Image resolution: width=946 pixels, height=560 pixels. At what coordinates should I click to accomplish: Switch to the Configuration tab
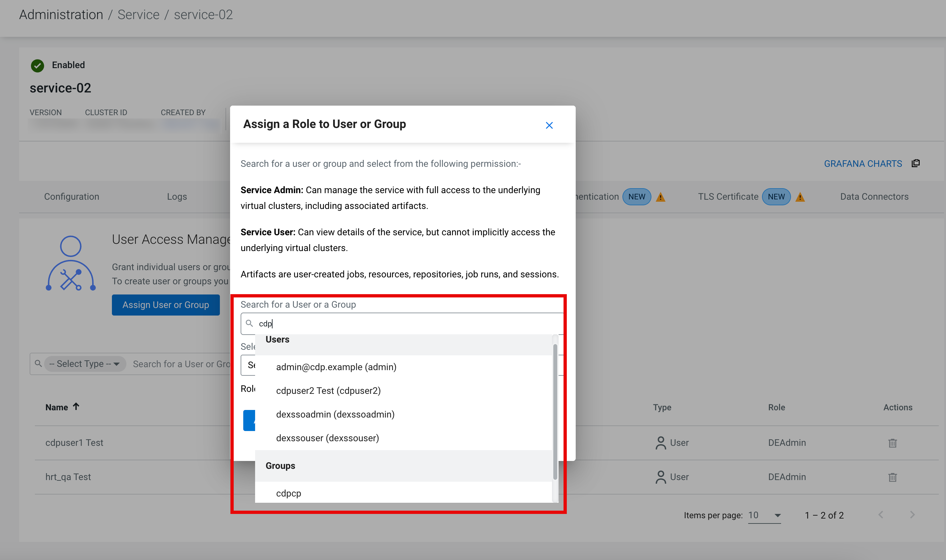pyautogui.click(x=71, y=197)
